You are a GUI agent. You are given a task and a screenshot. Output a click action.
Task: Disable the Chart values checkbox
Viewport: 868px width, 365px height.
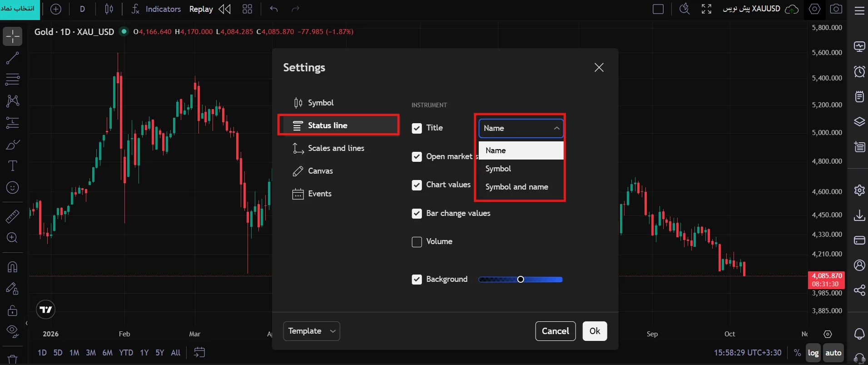[417, 185]
